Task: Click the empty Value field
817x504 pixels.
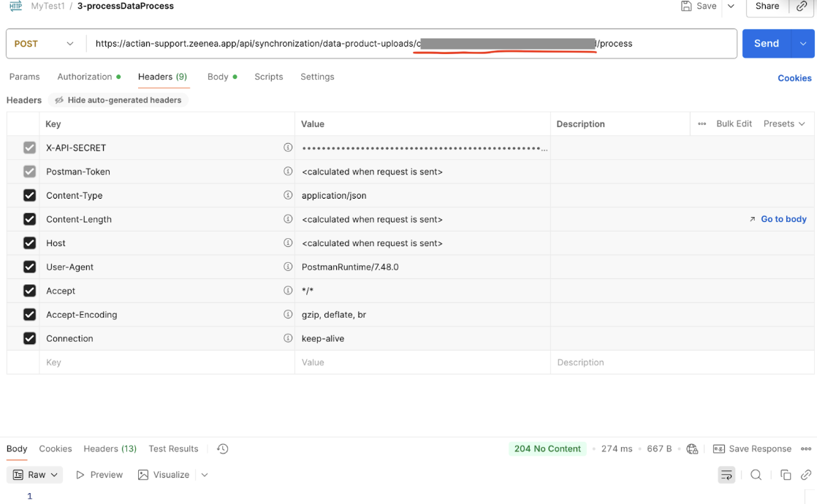Action: [422, 362]
